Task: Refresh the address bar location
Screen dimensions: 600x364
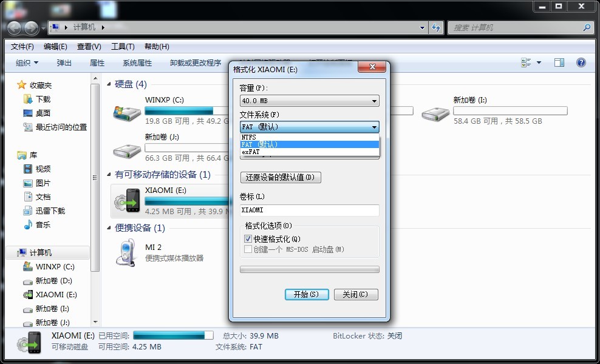Action: (436, 27)
